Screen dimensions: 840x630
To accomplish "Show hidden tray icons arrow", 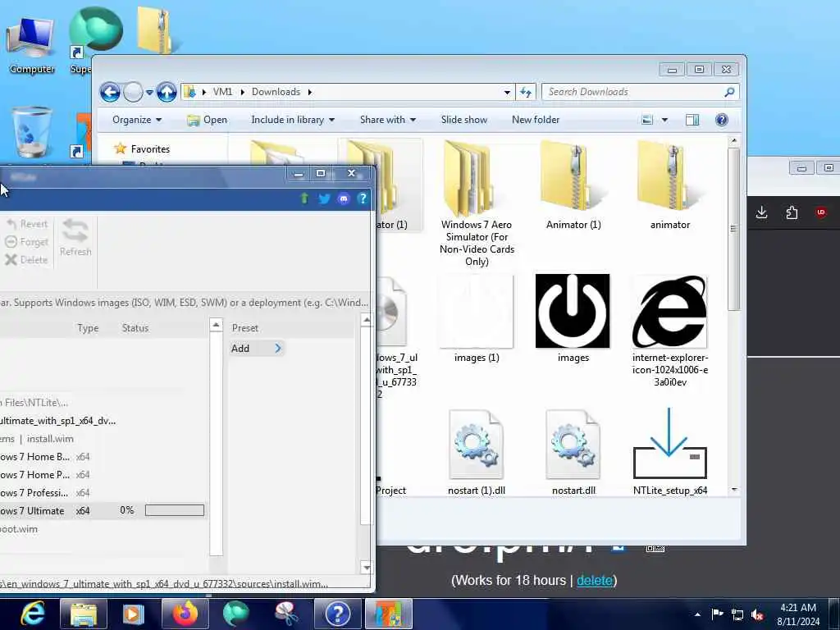I will pos(697,614).
